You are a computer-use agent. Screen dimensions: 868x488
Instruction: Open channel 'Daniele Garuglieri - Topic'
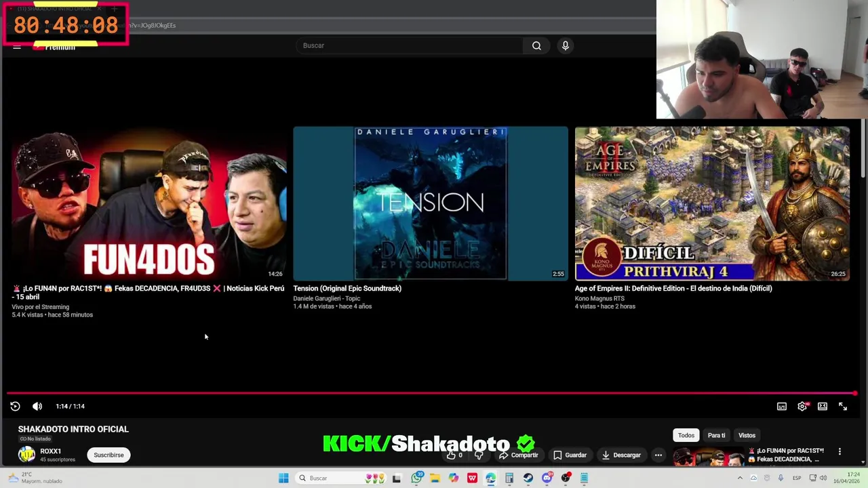tap(327, 298)
